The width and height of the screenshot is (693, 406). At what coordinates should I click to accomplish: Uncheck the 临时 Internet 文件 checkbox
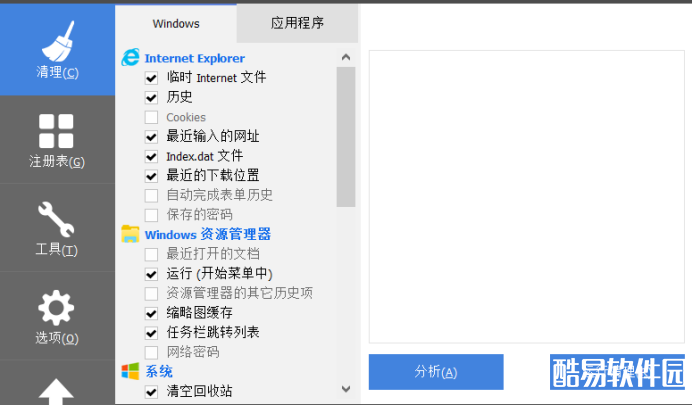[151, 78]
